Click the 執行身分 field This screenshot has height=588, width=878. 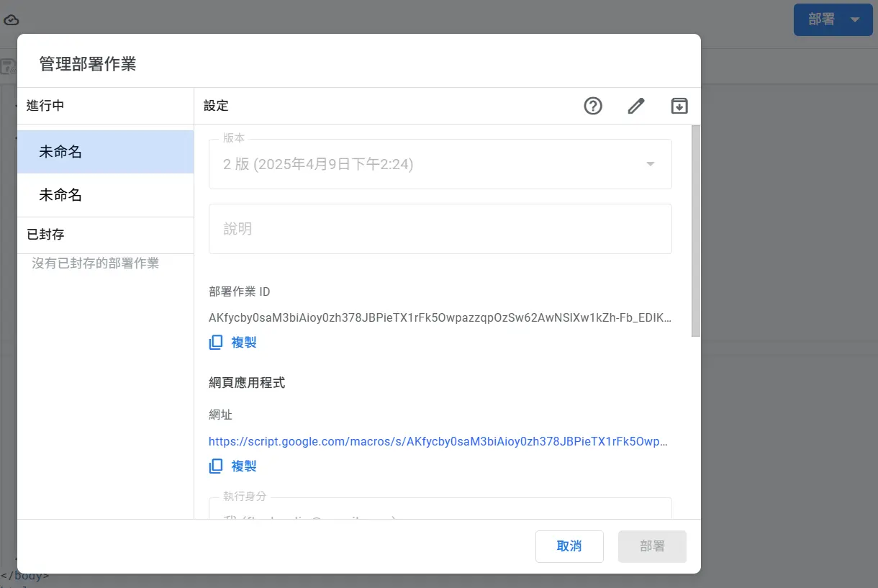pyautogui.click(x=440, y=510)
